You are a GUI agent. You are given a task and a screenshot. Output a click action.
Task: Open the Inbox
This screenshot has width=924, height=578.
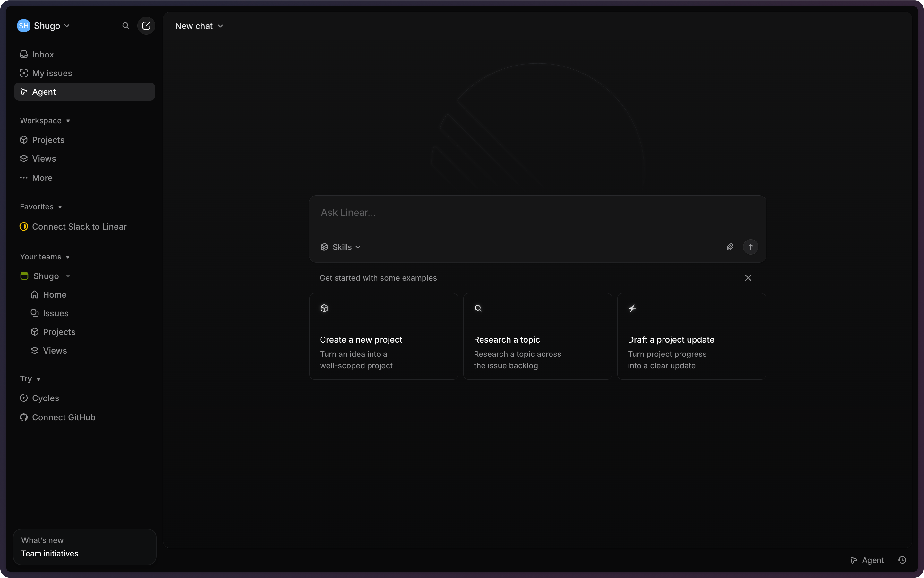pos(84,54)
